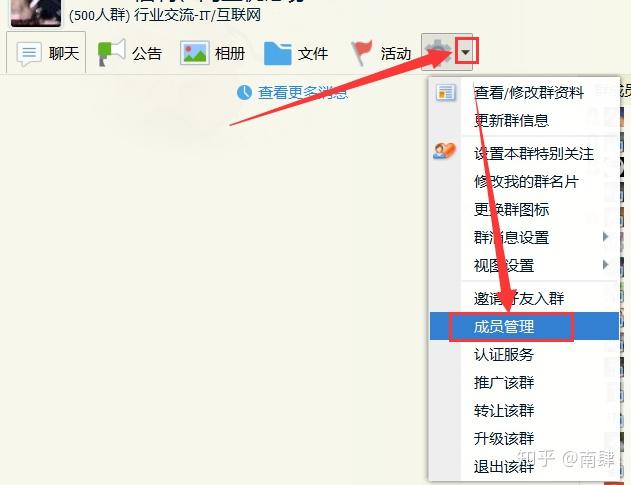Select 成员管理 in the menu

pos(504,327)
